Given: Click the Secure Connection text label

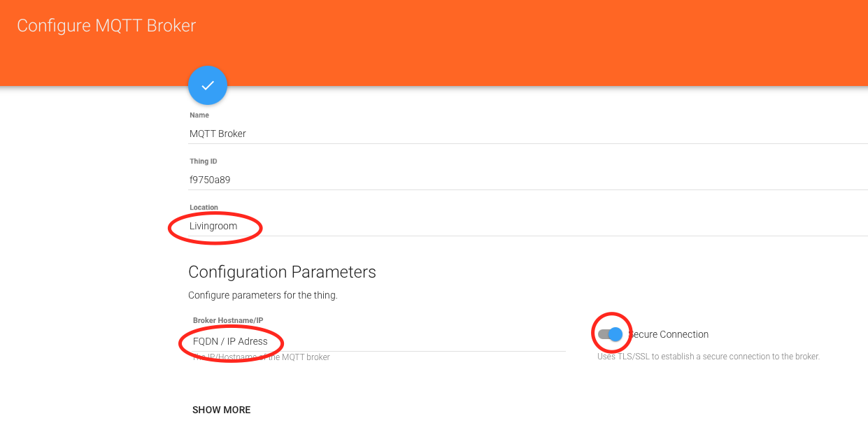Looking at the screenshot, I should (669, 334).
